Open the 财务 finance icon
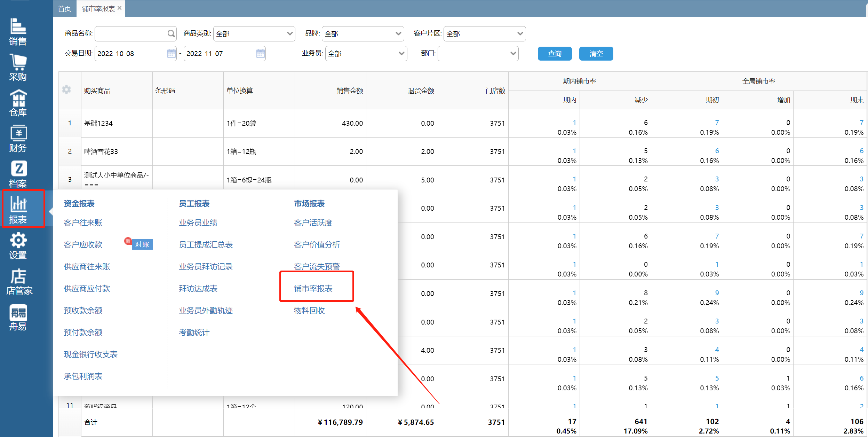This screenshot has height=437, width=868. [18, 139]
